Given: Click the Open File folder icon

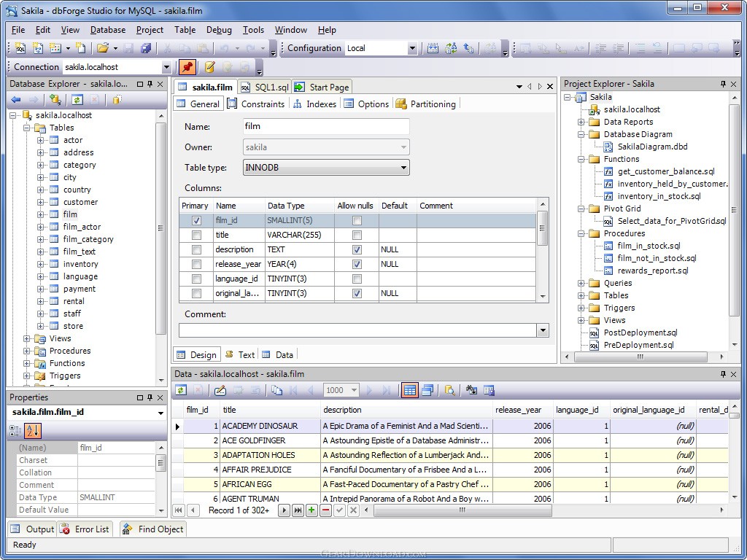Looking at the screenshot, I should 102,48.
